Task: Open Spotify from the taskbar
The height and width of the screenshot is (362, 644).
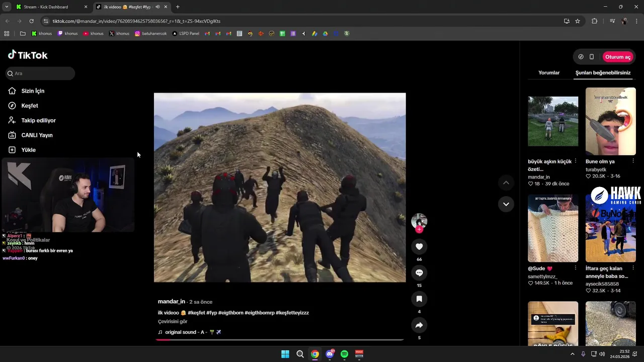Action: (344, 354)
